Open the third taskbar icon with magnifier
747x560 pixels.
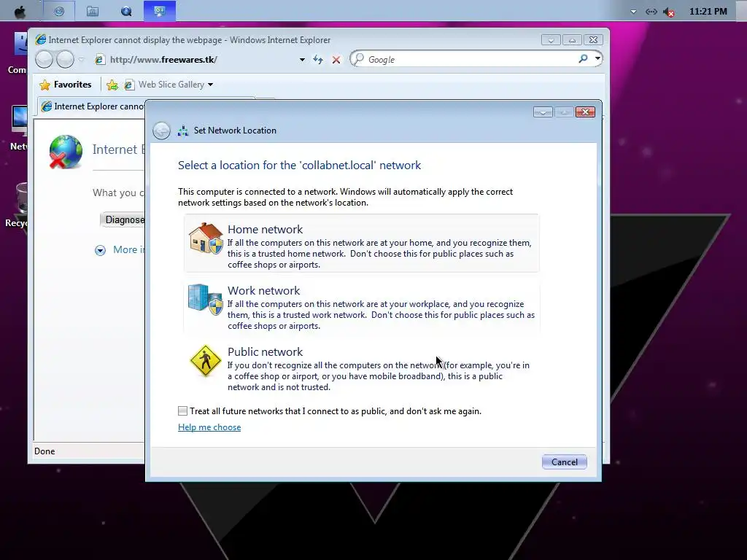(126, 11)
